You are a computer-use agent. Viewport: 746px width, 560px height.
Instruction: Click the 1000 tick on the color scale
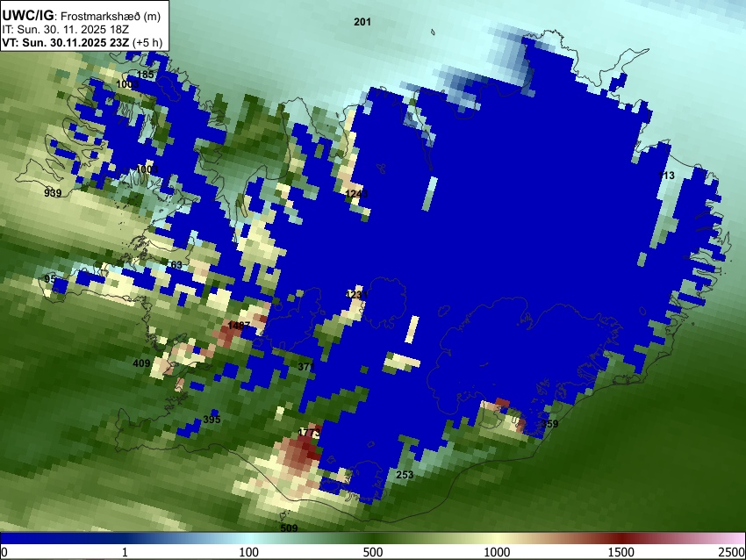tap(497, 552)
